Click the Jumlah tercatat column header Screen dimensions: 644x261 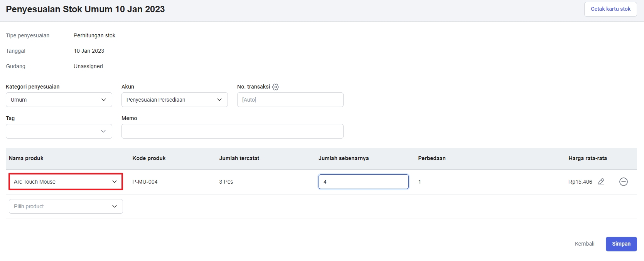tap(239, 158)
